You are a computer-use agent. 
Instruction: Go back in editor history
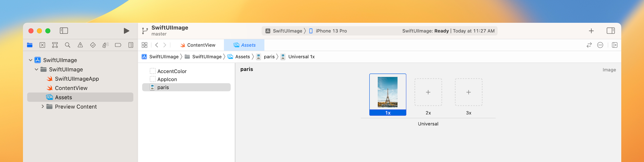pyautogui.click(x=157, y=45)
